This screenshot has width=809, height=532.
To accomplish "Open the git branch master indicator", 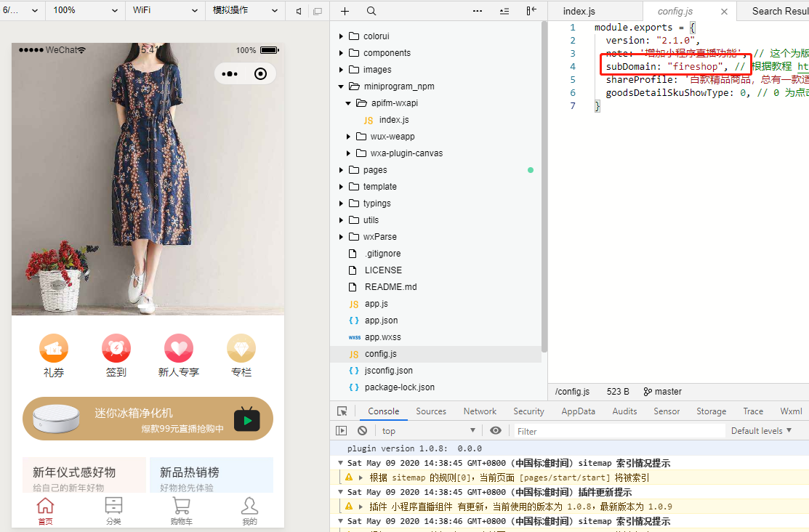I will 662,392.
